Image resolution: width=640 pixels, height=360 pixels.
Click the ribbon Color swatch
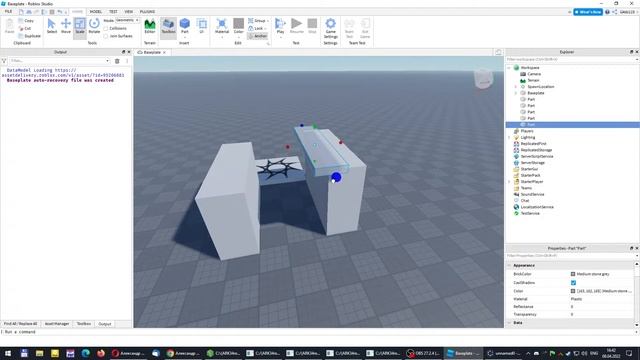pos(239,23)
